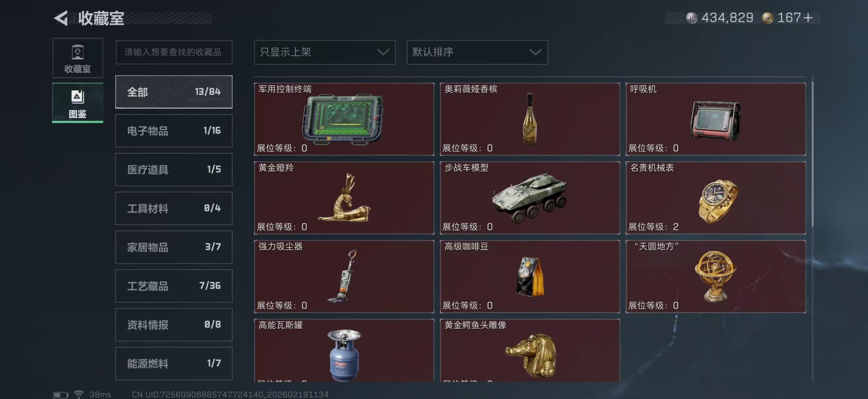Choose the 黄金鳄鱼头雕像 card
This screenshot has height=399, width=868.
pyautogui.click(x=529, y=350)
